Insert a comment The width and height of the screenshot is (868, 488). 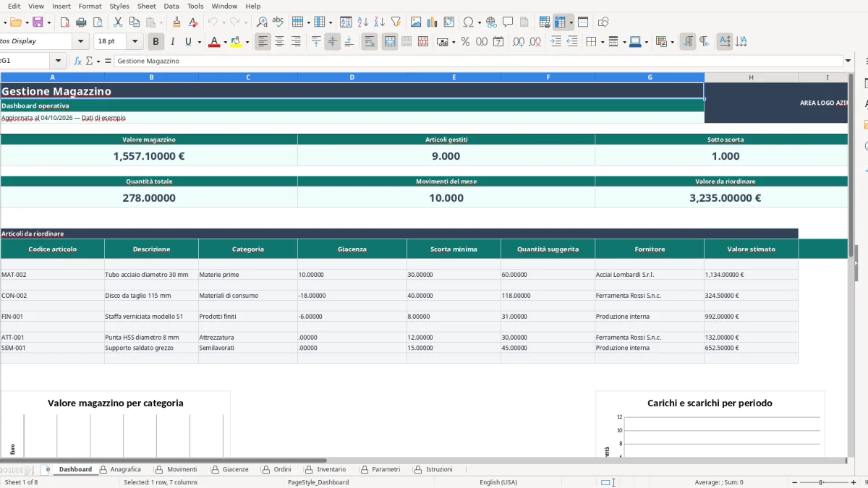[508, 22]
